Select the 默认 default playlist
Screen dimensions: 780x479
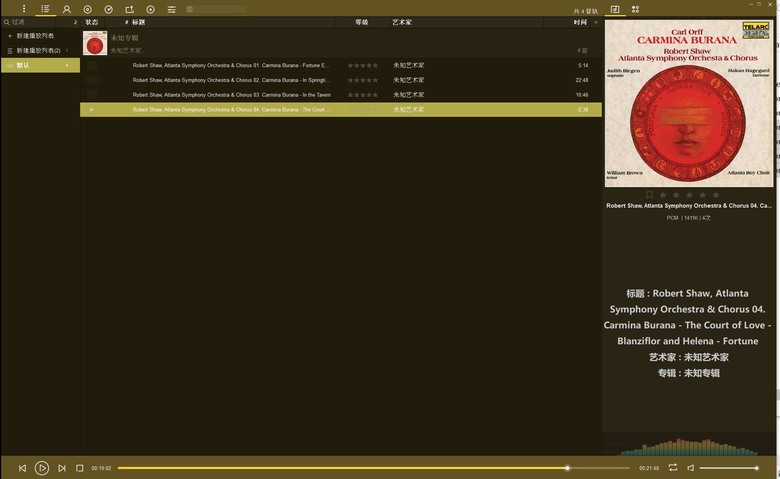click(40, 65)
